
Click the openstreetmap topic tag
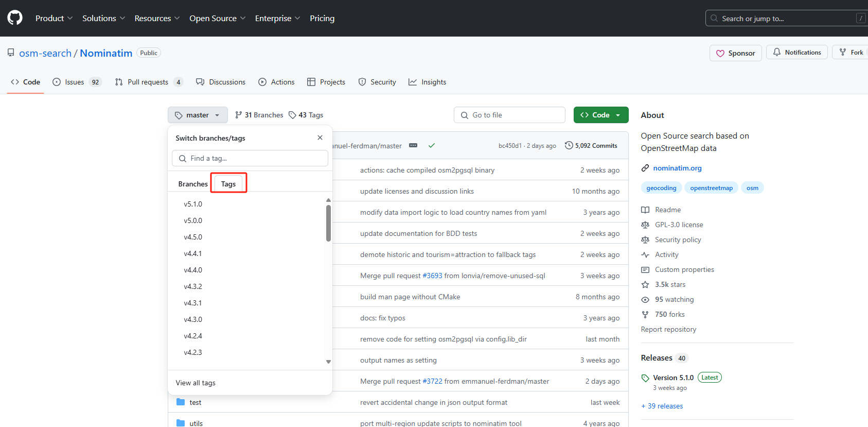tap(711, 188)
